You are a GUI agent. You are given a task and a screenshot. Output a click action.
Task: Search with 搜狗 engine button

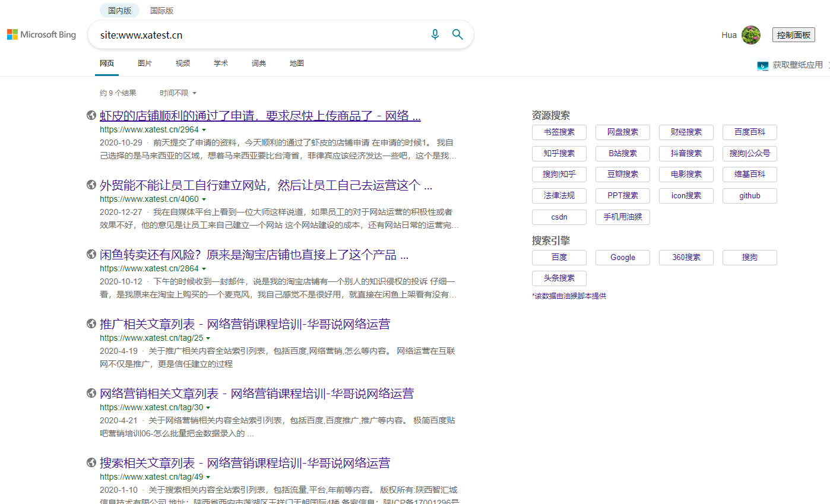(750, 258)
